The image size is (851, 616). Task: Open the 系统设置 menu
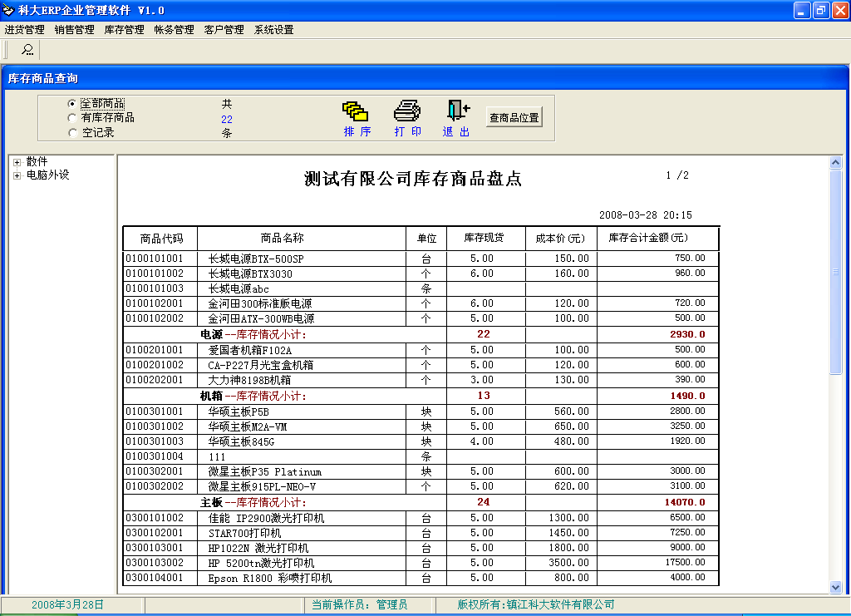[274, 30]
